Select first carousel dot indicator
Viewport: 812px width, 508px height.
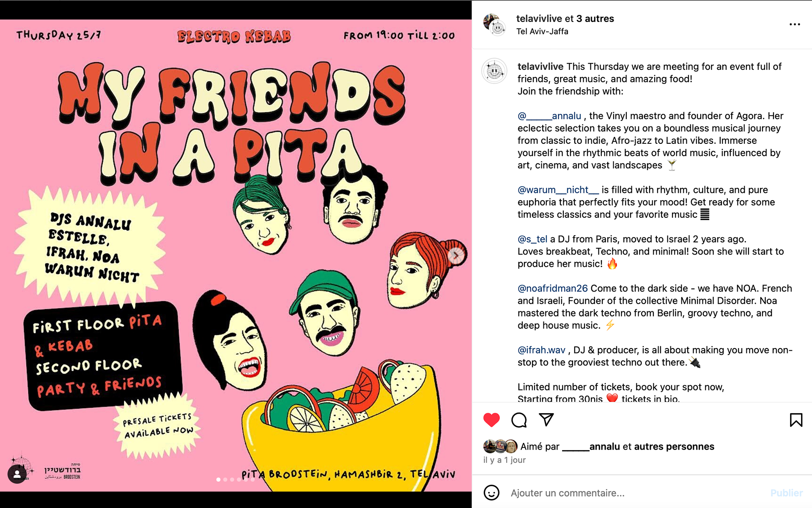coord(218,480)
